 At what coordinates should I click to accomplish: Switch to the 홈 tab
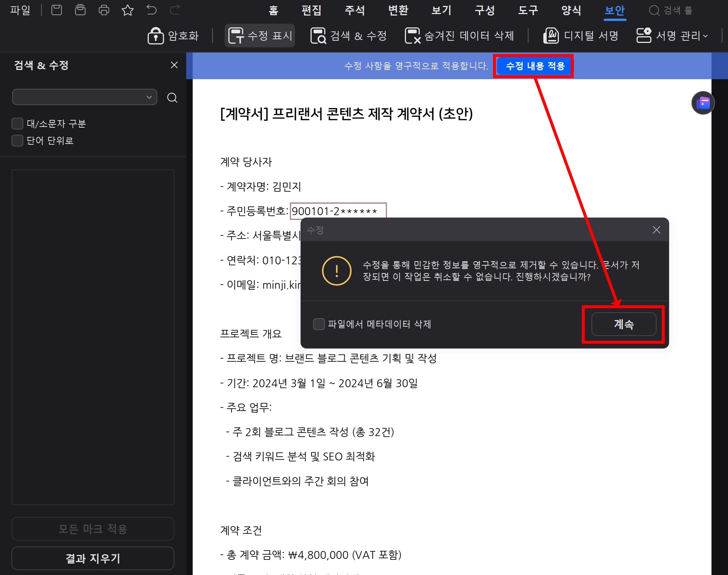pos(273,10)
